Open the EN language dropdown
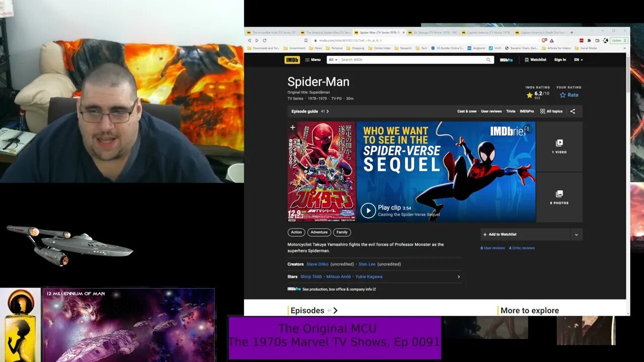This screenshot has height=362, width=644. 578,60
